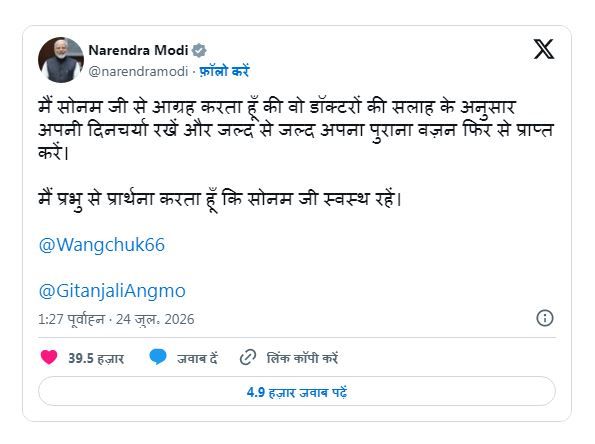Like the post with pink heart icon

(49, 357)
